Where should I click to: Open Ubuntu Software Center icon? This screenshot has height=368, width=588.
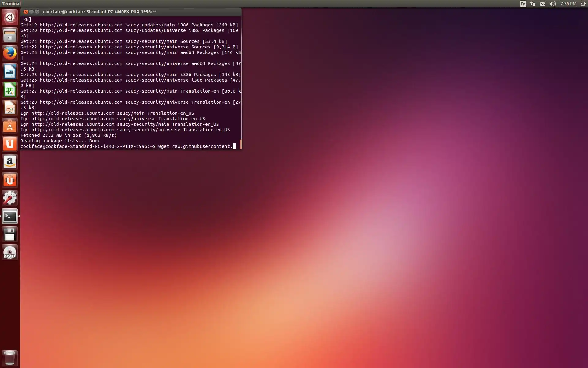point(10,126)
